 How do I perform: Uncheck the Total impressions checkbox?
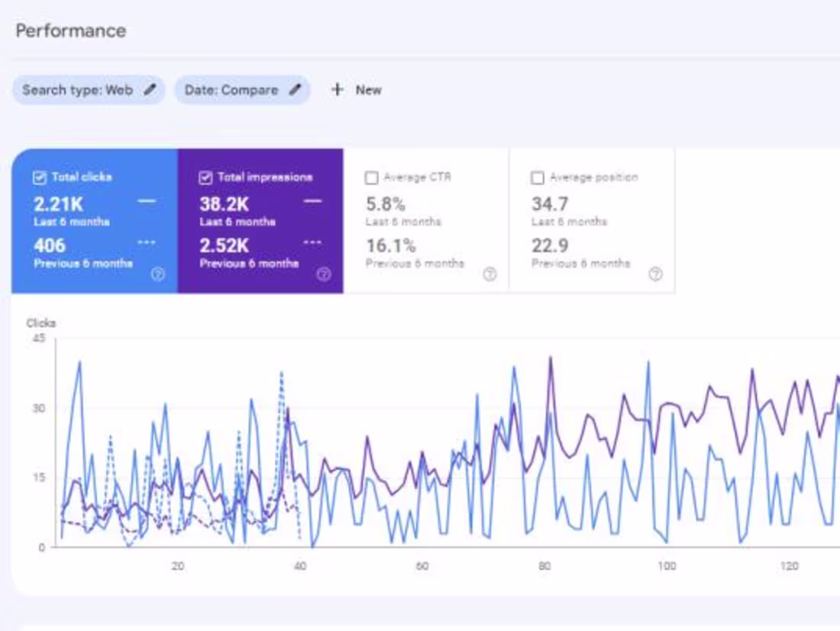click(205, 176)
